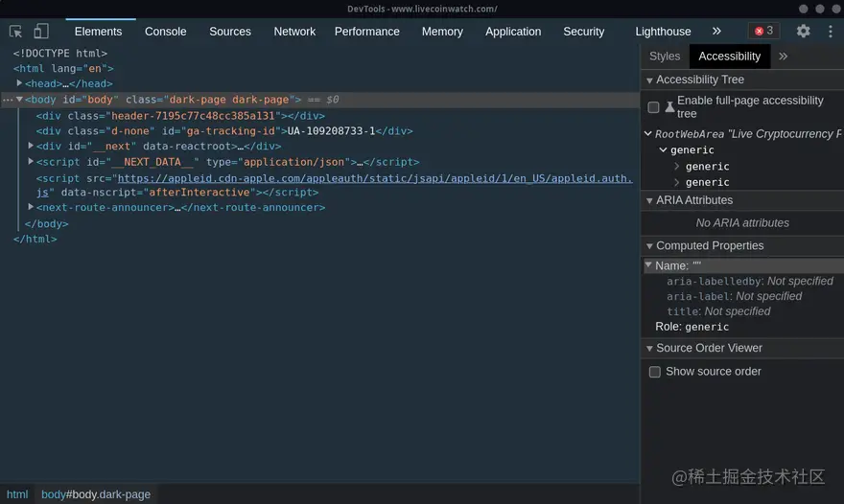
Task: Expand the first child generic node
Action: coord(676,166)
